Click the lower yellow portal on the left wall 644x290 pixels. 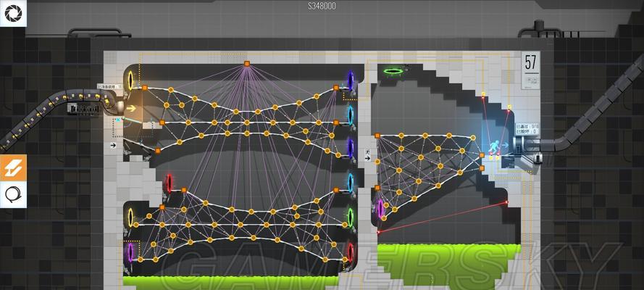[131, 217]
